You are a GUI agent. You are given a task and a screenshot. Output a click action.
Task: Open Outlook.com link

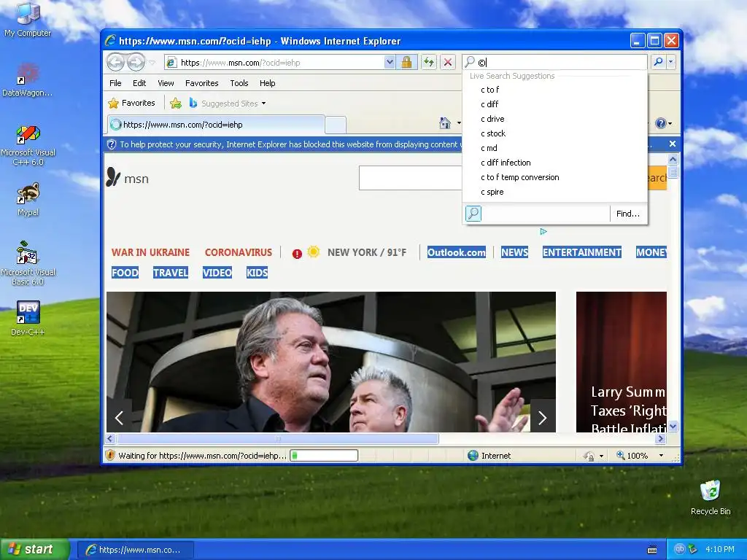click(x=457, y=252)
